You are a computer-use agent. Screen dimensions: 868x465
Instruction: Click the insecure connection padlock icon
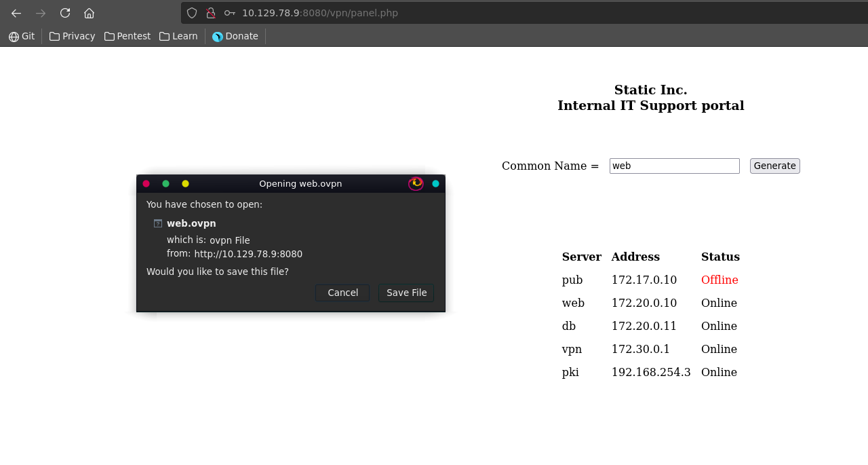[x=211, y=13]
